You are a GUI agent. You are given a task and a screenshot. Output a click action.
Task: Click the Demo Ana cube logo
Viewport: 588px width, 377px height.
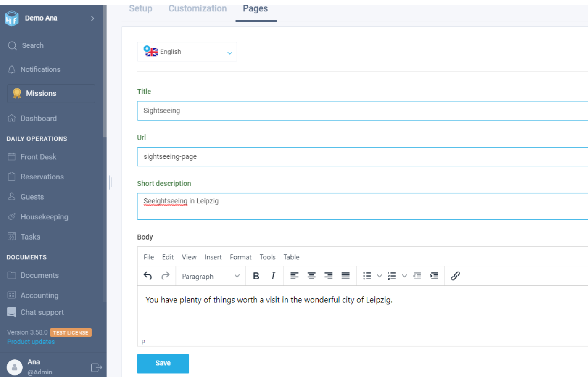coord(12,18)
